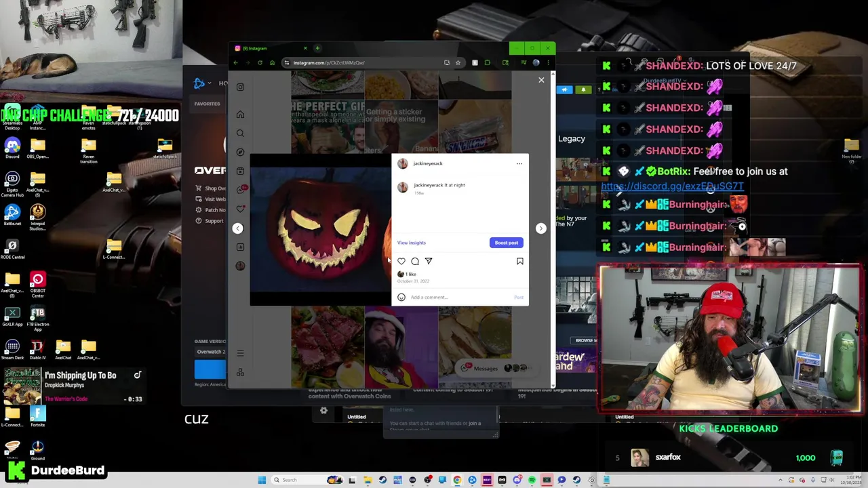Open Support in Battle.net window

209,221
